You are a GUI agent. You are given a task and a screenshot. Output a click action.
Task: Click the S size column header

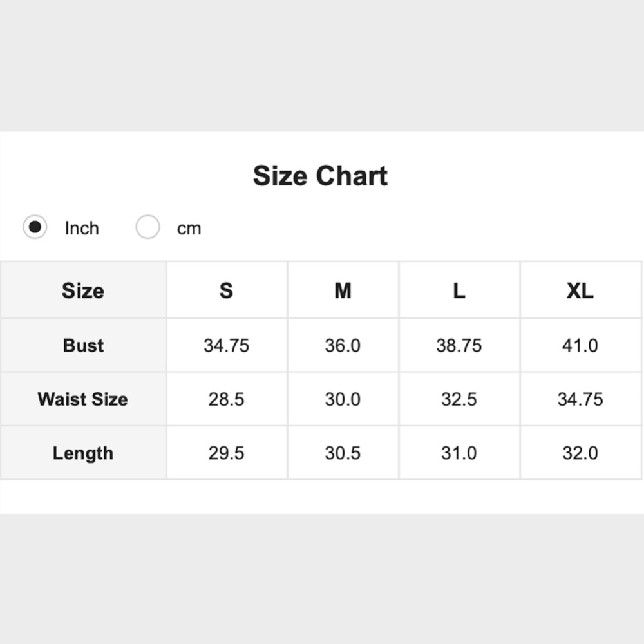(x=226, y=290)
